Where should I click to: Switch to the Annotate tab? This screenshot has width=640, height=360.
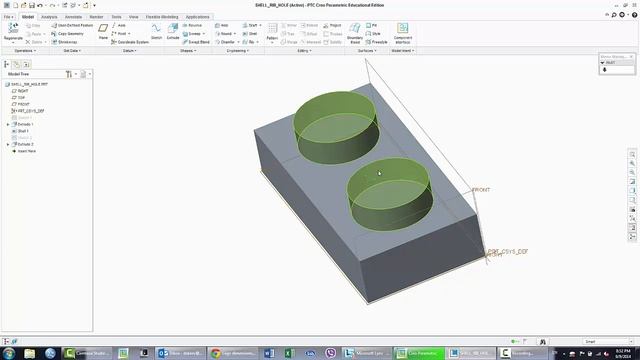pos(73,17)
